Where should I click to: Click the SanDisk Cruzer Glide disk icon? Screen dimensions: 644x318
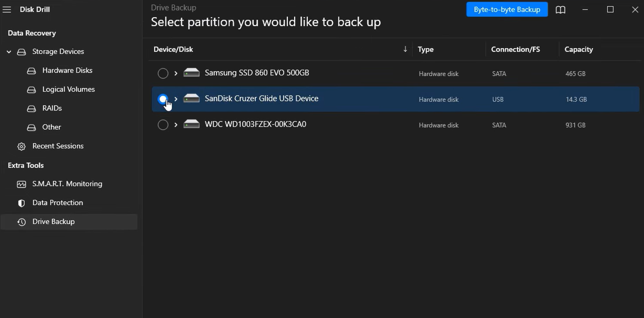tap(191, 98)
